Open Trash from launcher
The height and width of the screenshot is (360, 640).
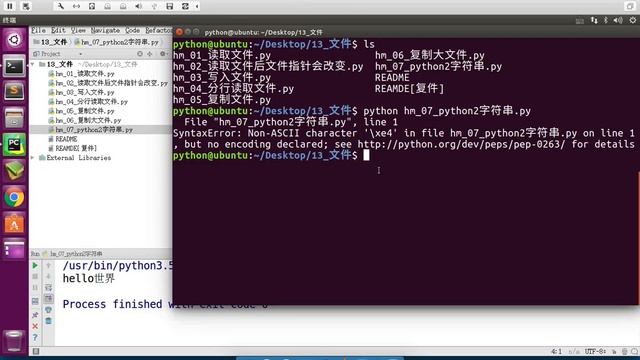13,341
